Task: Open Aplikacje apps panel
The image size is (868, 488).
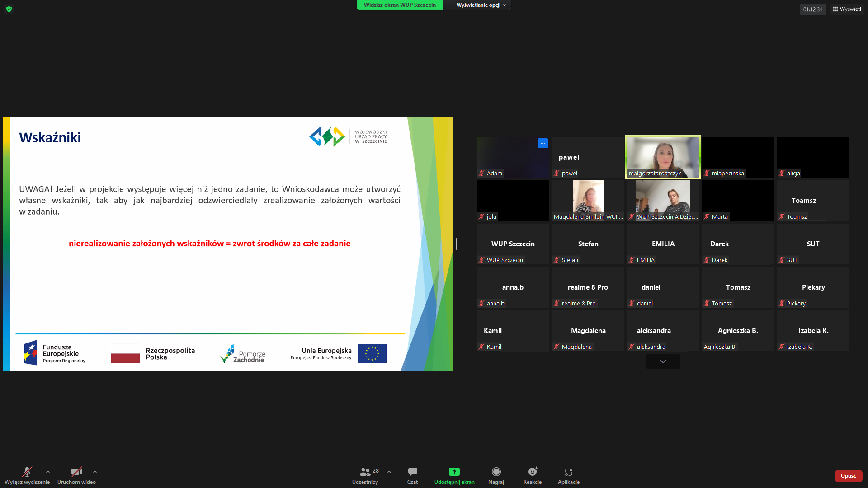Action: tap(569, 476)
